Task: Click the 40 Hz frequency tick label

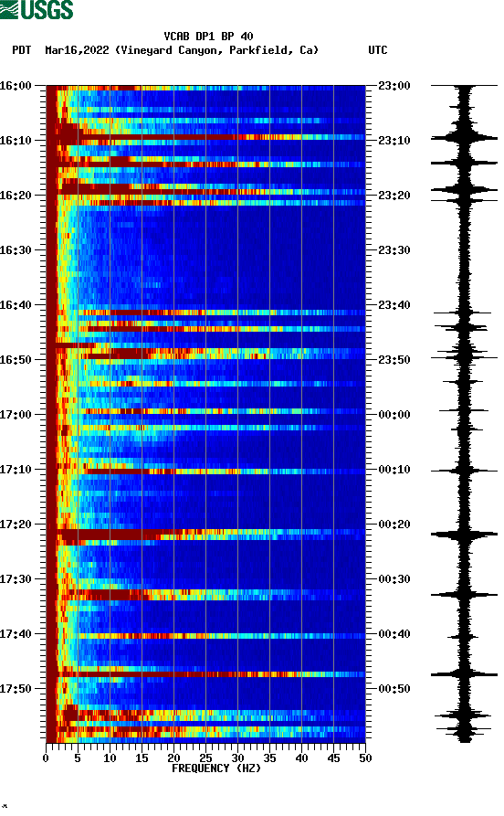Action: point(301,758)
